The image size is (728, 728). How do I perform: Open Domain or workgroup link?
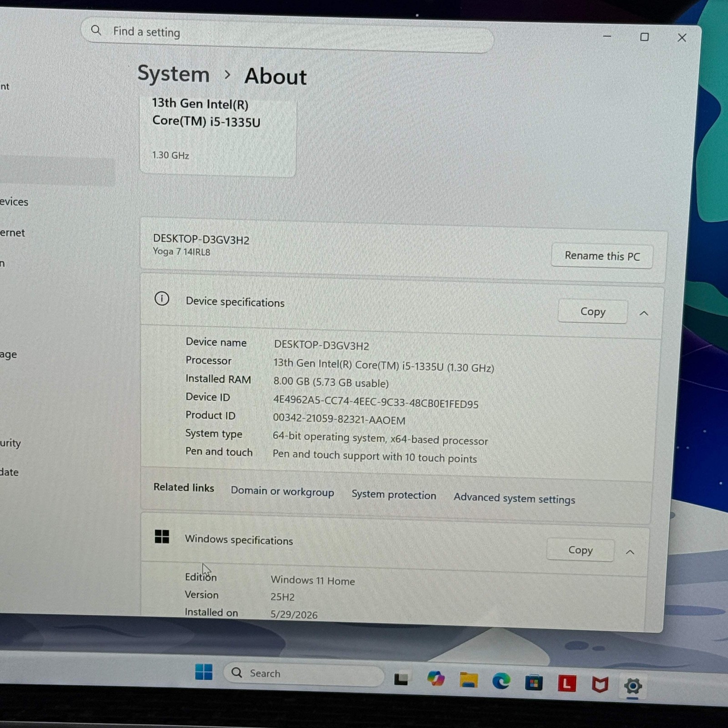pyautogui.click(x=282, y=491)
